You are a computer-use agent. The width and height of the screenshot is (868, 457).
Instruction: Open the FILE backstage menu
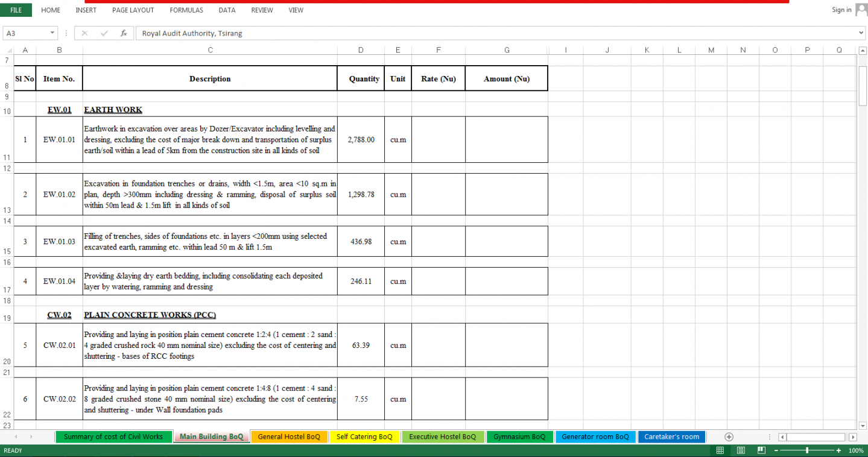[x=16, y=10]
